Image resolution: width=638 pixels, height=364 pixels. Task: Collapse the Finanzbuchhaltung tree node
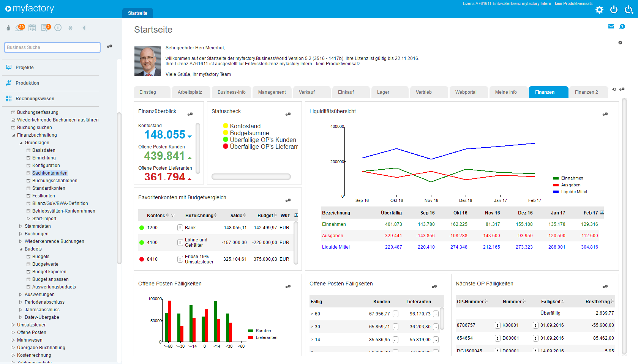click(x=14, y=135)
